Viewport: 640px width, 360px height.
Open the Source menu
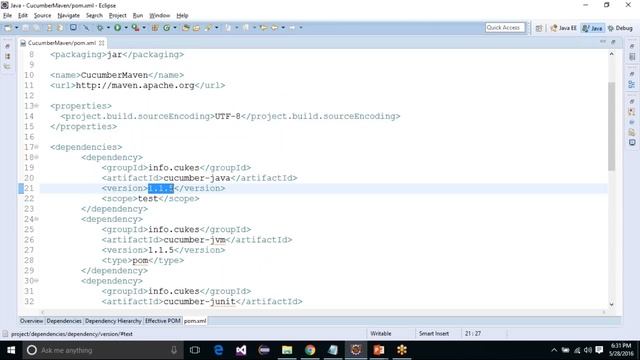42,16
